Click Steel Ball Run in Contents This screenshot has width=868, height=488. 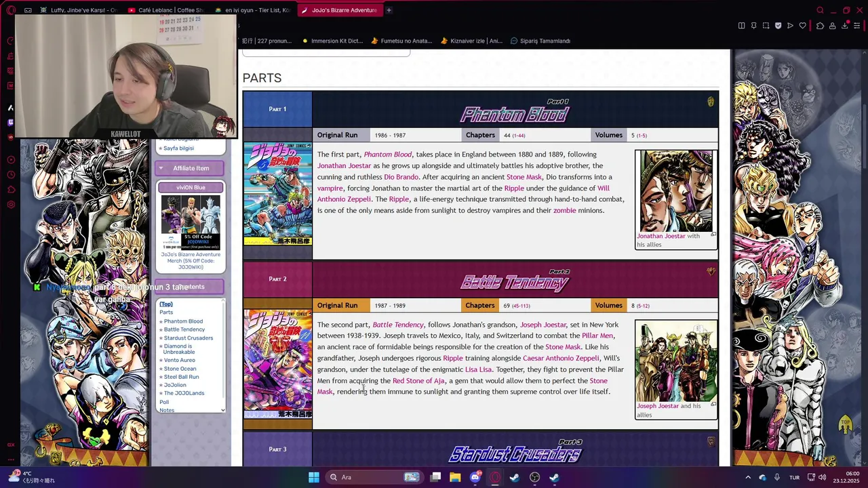(x=181, y=377)
